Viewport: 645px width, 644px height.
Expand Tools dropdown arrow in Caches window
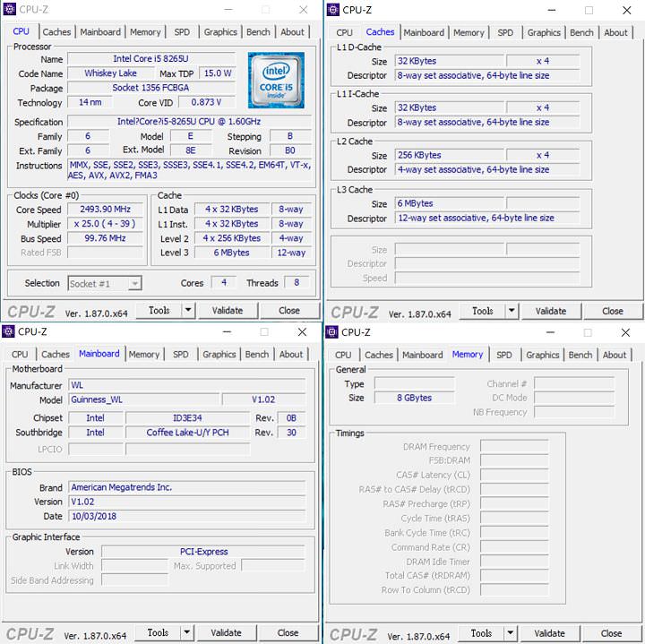512,311
